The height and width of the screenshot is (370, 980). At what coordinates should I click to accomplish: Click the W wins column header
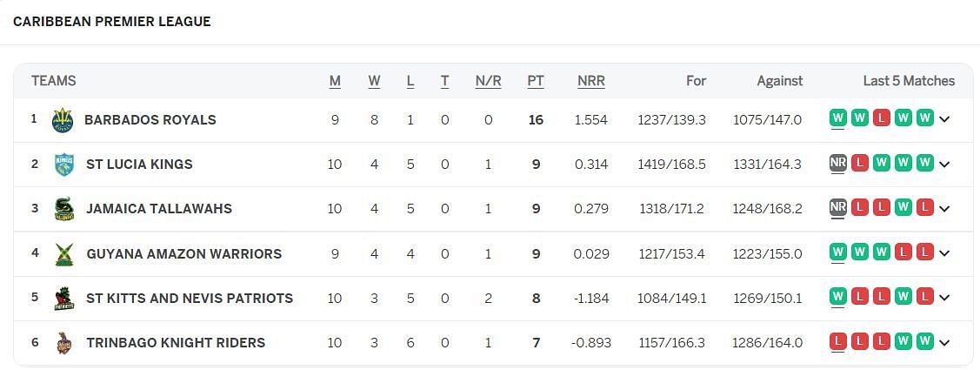coord(374,81)
